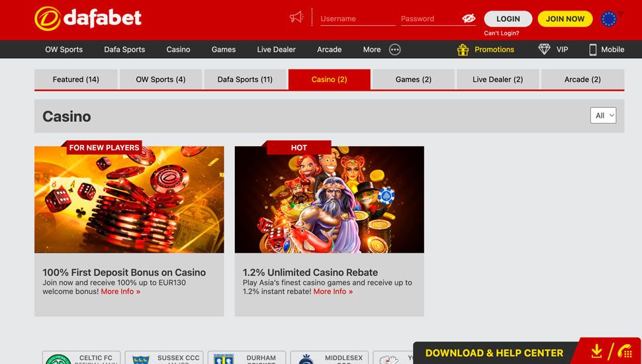The height and width of the screenshot is (364, 642).
Task: Click the VIP diamond icon
Action: [x=544, y=50]
